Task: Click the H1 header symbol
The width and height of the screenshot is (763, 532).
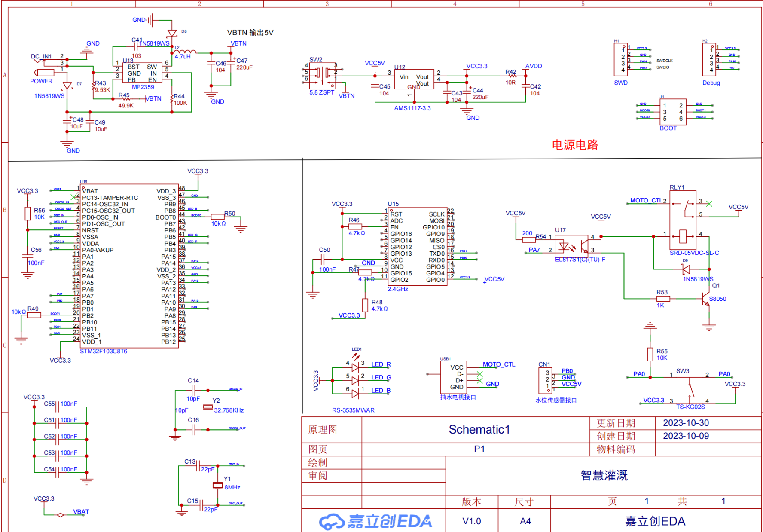Action: coord(621,60)
